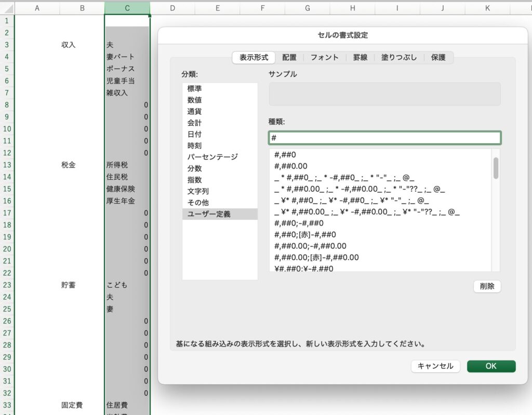Choose 通貨 category from the list
532x415 pixels.
[x=195, y=111]
